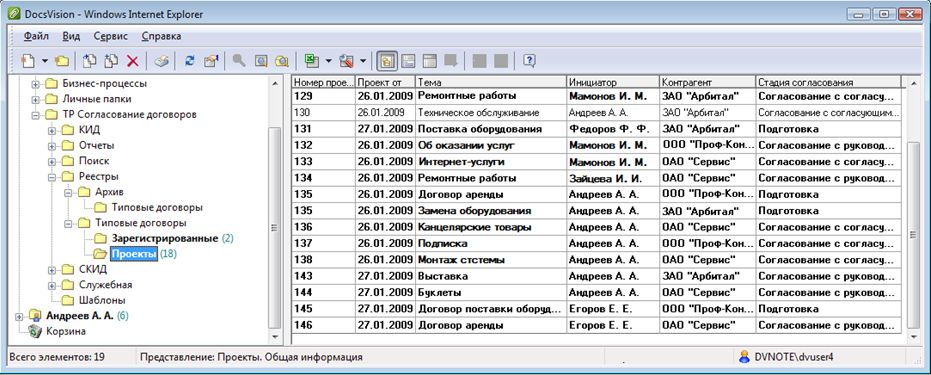Select the Интернет-услуги project row
Image resolution: width=931 pixels, height=375 pixels.
tap(597, 161)
